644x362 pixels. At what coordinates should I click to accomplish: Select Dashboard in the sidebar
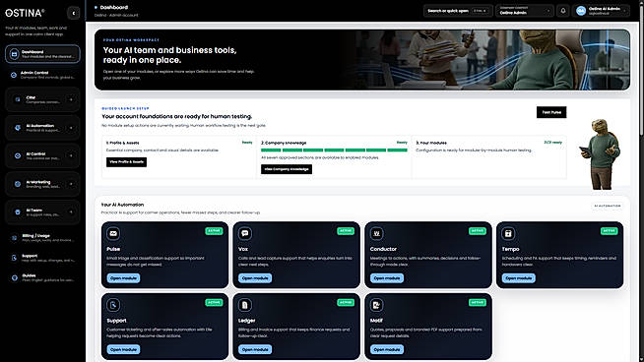pyautogui.click(x=42, y=54)
